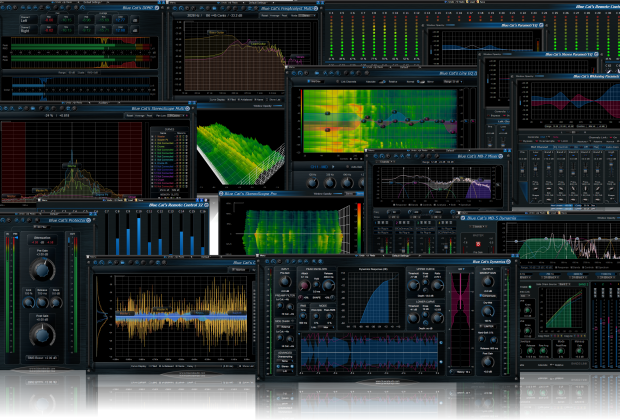Click the MB-5 Dynamix round logo icon

click(463, 218)
